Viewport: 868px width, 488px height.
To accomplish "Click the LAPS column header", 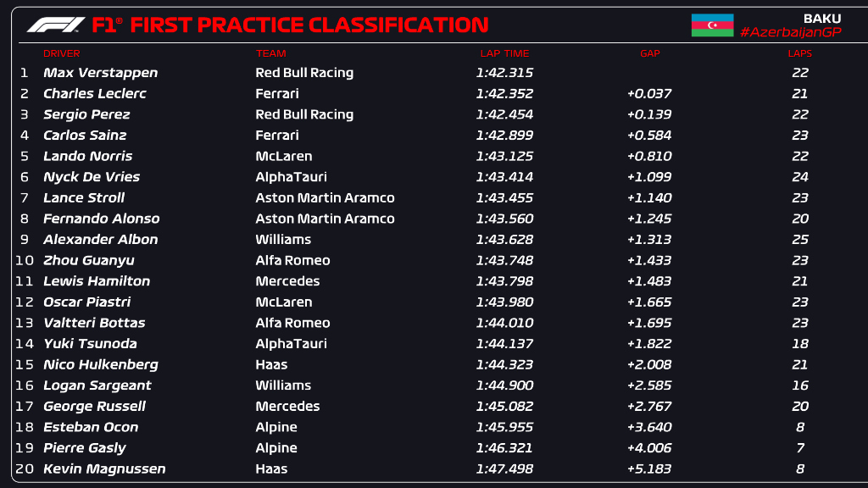I will tap(799, 53).
